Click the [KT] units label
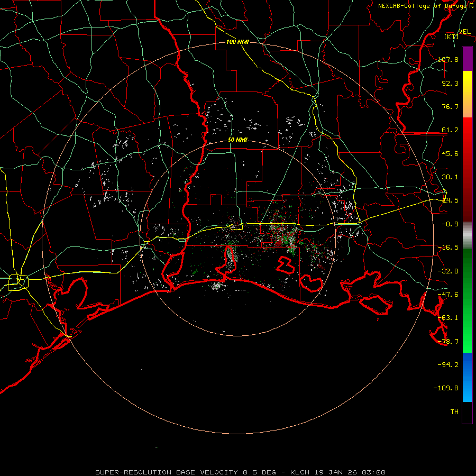The width and height of the screenshot is (476, 476). (452, 36)
